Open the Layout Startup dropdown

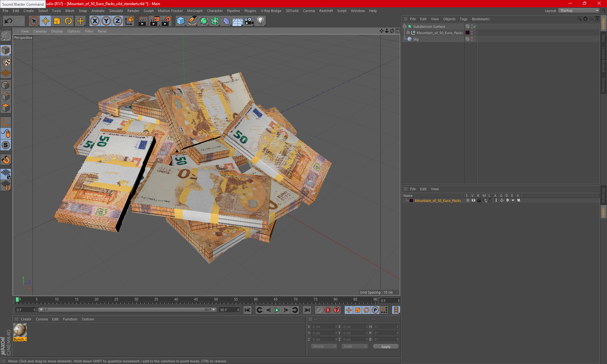pyautogui.click(x=579, y=10)
